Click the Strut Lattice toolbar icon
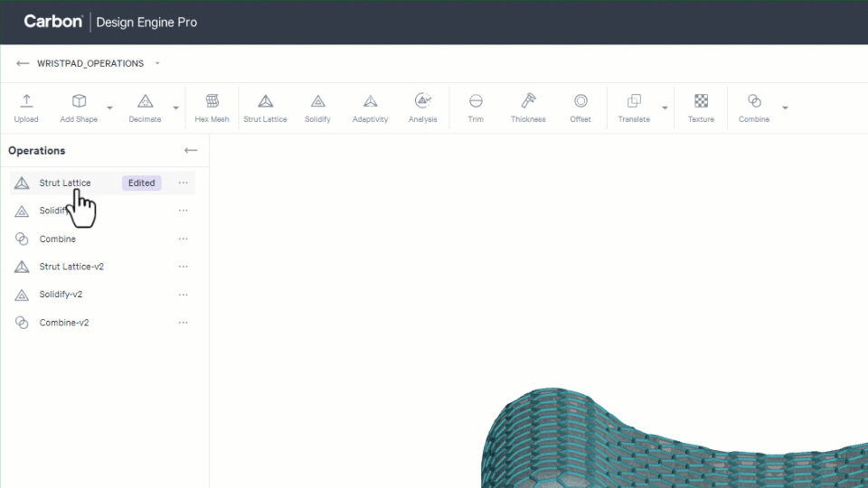The height and width of the screenshot is (488, 868). [x=265, y=101]
